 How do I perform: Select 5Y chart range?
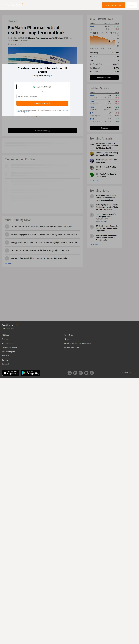(x=110, y=33)
